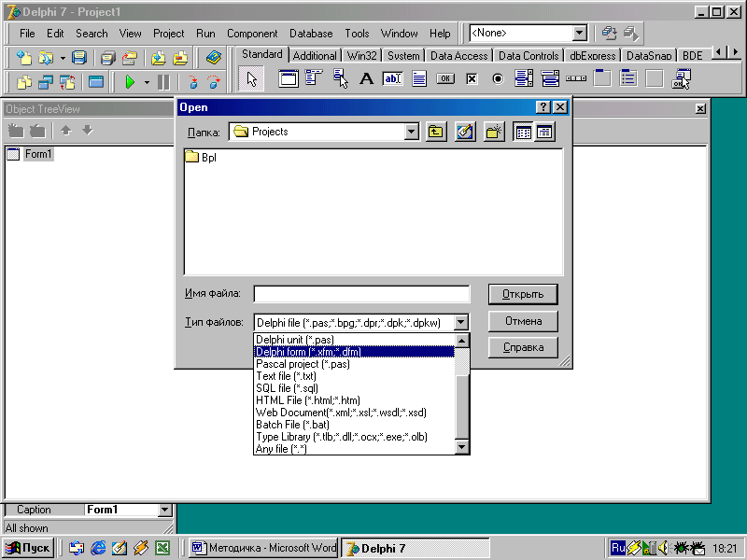Choose 'Any file (*.*)' file type

tap(355, 449)
